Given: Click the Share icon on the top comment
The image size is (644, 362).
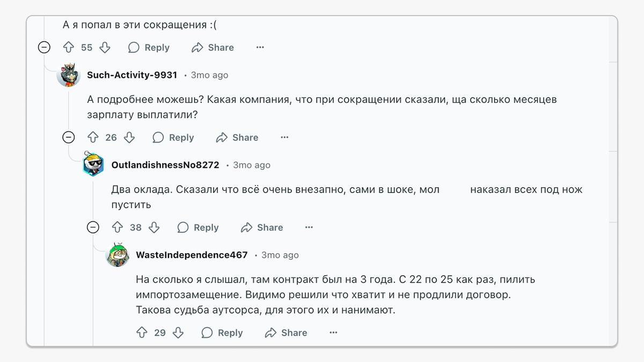Looking at the screenshot, I should point(199,47).
